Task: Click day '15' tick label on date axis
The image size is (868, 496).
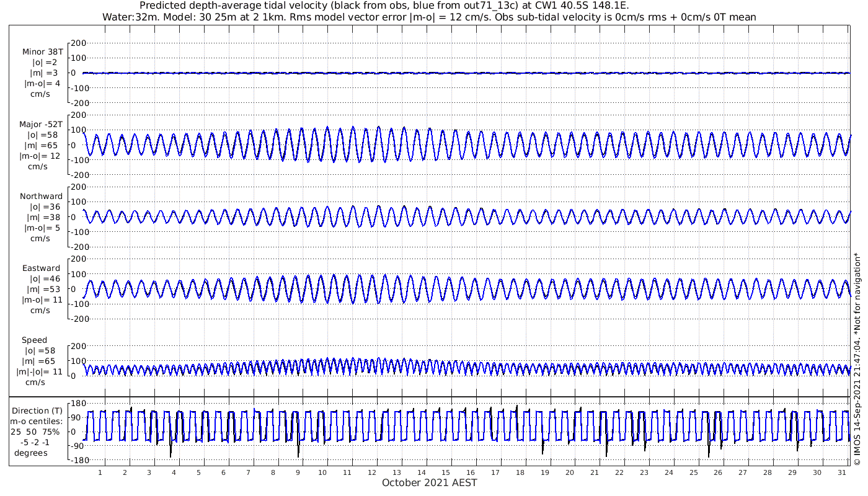Action: point(446,472)
